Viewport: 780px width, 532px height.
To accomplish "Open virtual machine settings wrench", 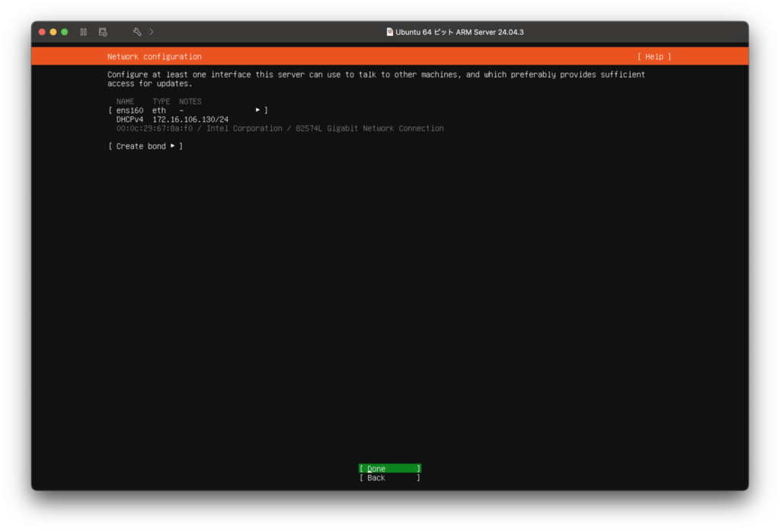I will (x=137, y=32).
